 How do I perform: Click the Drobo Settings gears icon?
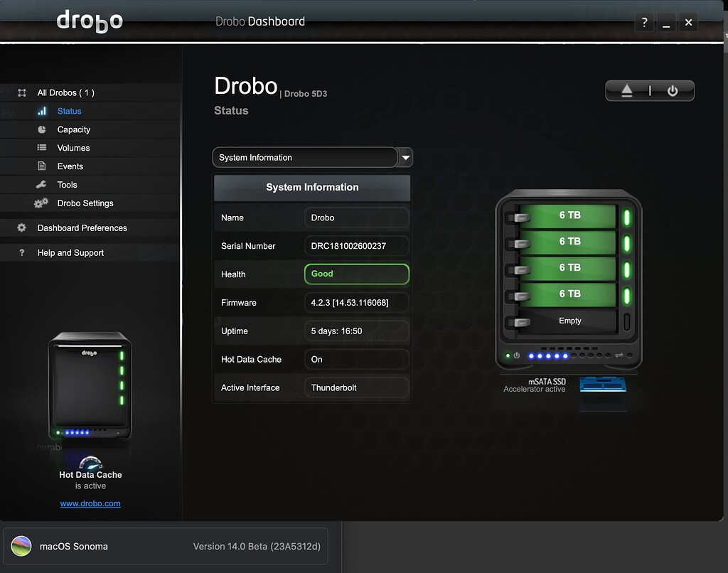(41, 203)
